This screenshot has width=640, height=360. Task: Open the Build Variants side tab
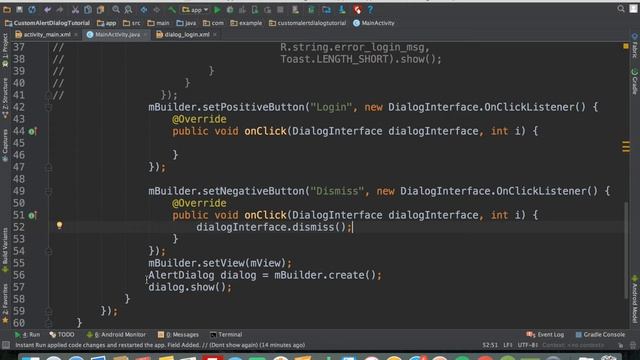[x=5, y=250]
